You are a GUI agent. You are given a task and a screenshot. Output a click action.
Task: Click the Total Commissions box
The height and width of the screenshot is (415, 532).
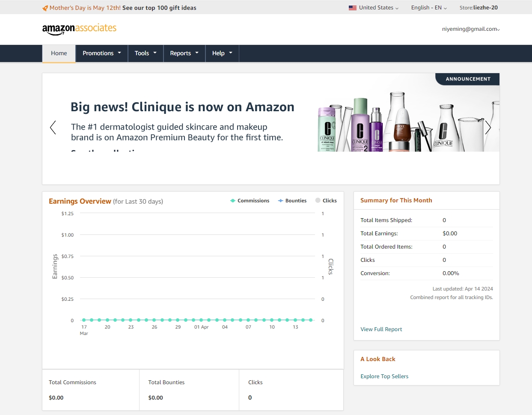[x=91, y=390]
